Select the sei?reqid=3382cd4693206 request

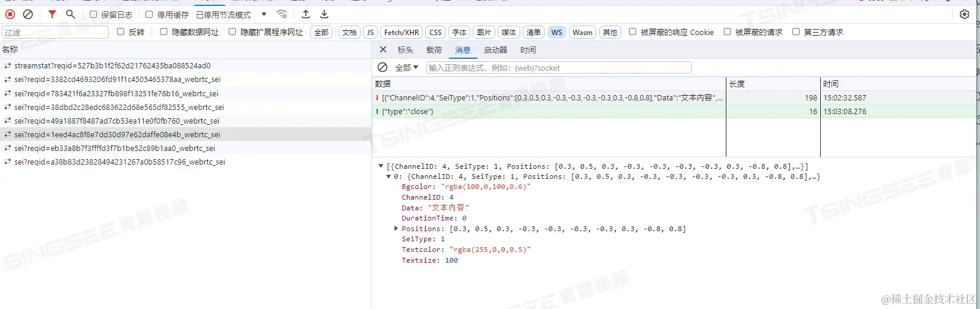(x=185, y=80)
